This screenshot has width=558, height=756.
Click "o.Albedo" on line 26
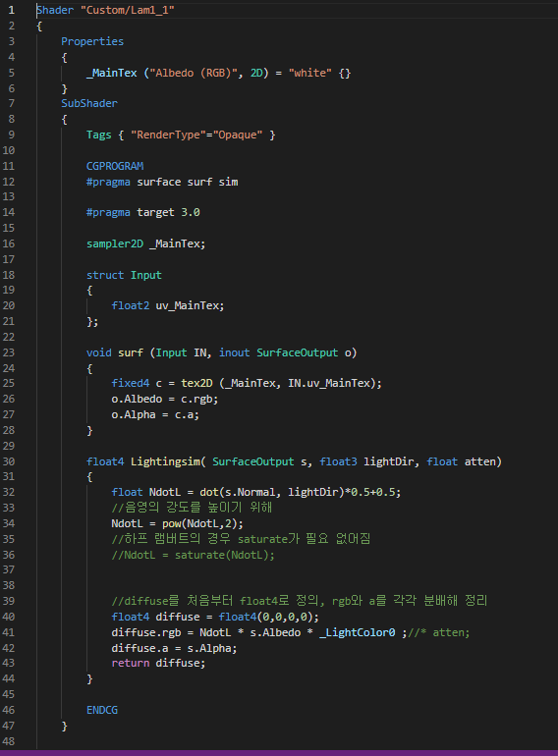(x=137, y=400)
